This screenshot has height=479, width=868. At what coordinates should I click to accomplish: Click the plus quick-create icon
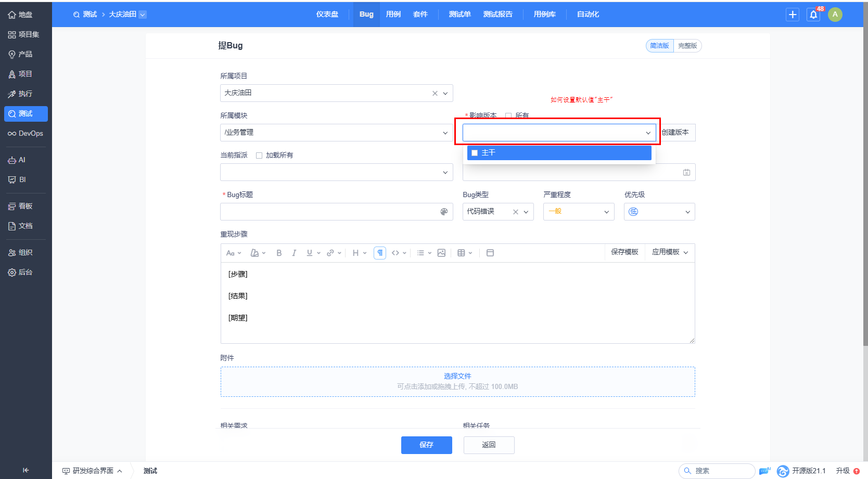[793, 15]
